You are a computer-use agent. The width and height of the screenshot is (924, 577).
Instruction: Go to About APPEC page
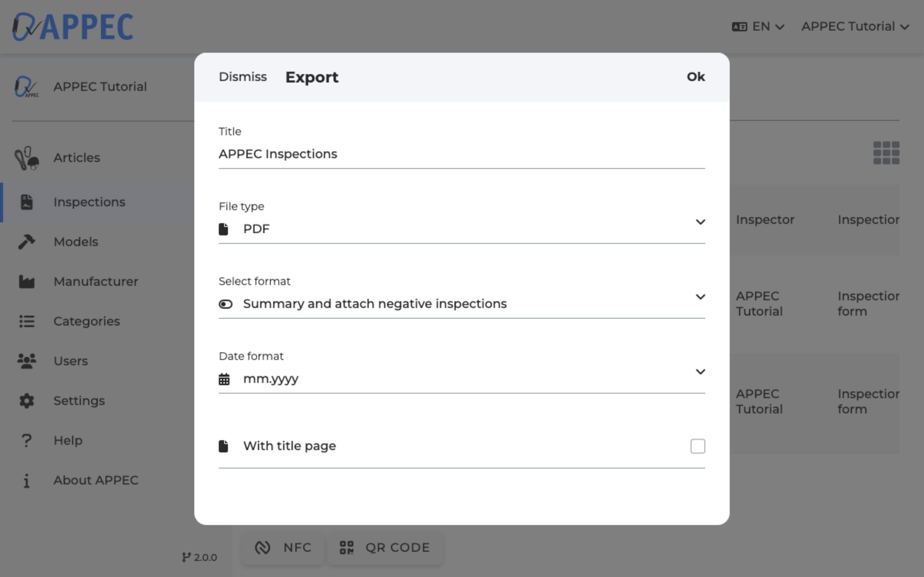coord(95,480)
